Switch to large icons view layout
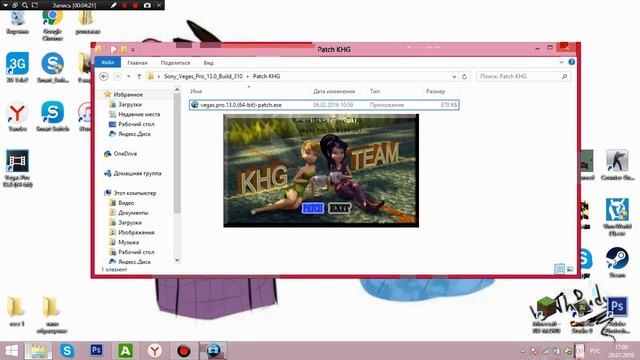 570,269
